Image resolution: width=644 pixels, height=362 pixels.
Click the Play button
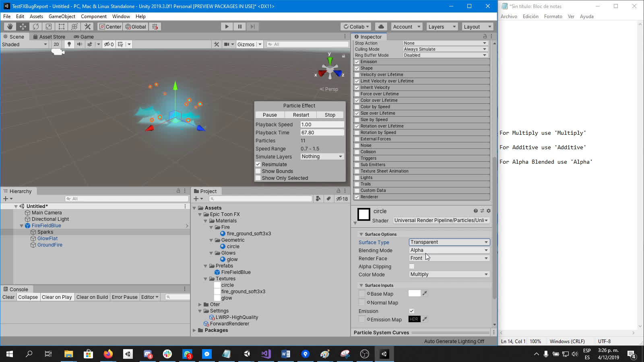coord(227,27)
